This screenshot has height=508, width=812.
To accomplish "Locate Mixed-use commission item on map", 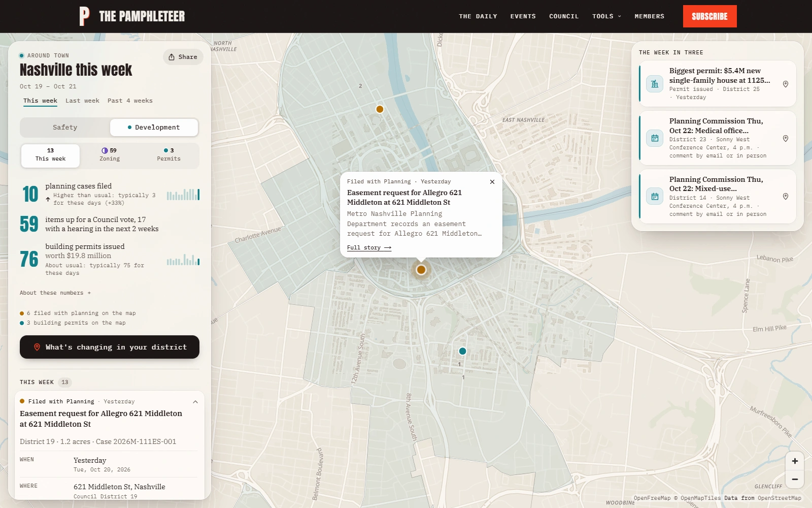I will coord(785,197).
